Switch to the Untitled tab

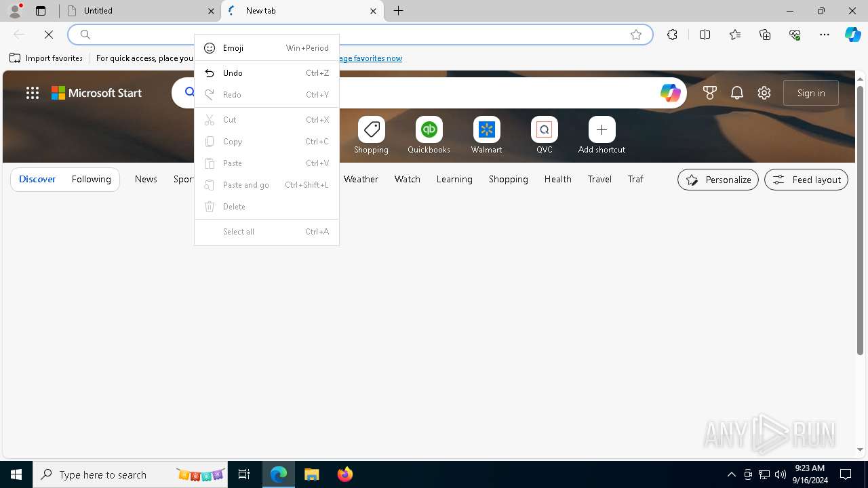point(140,11)
